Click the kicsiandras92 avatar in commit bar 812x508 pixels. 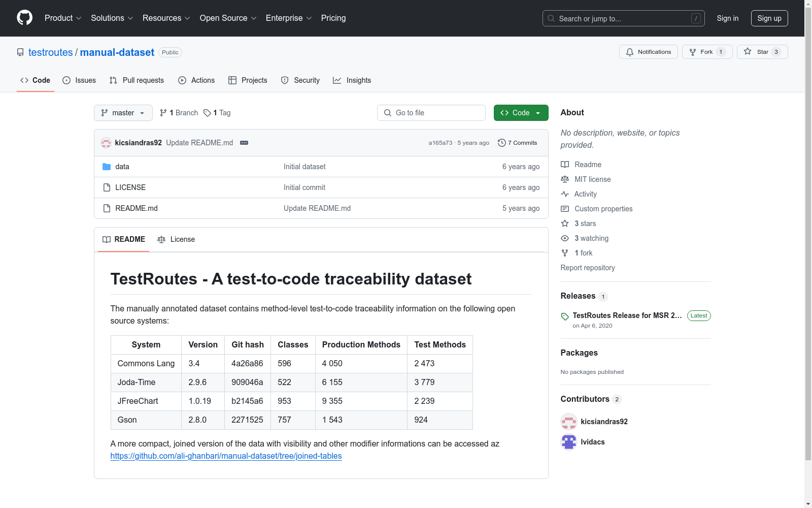[x=106, y=143]
